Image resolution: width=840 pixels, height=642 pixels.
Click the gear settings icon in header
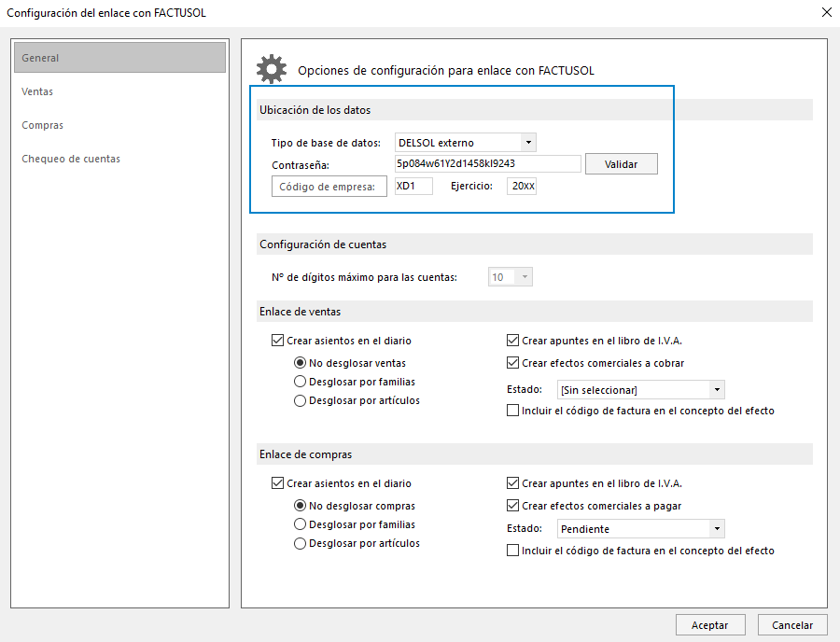pos(272,69)
